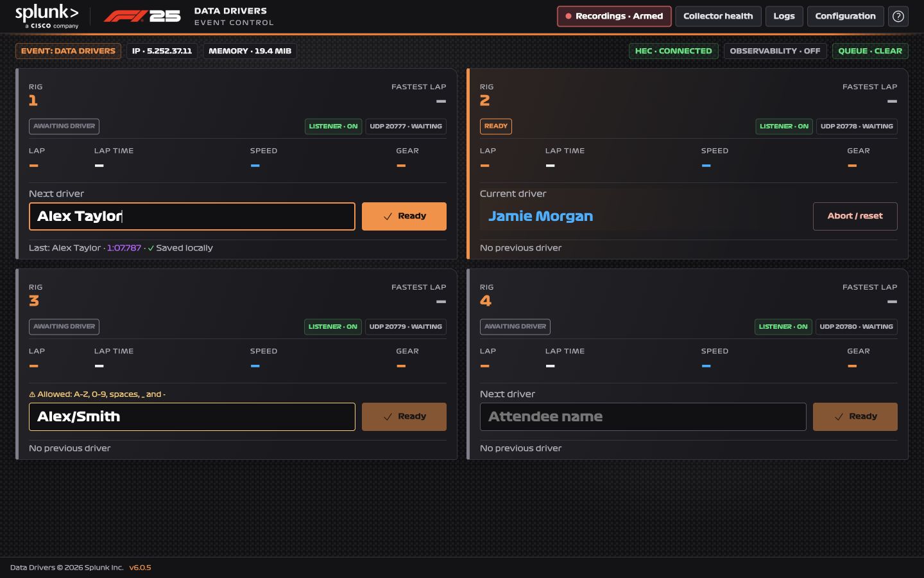Toggle the Observability Off pill
924x578 pixels.
(774, 51)
